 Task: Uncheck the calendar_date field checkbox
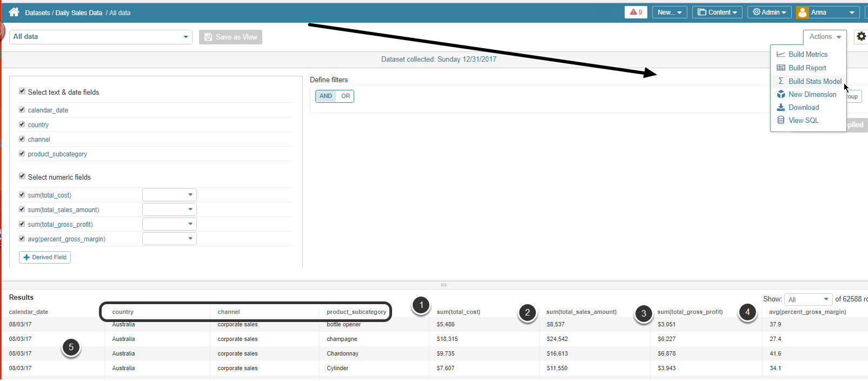point(22,109)
